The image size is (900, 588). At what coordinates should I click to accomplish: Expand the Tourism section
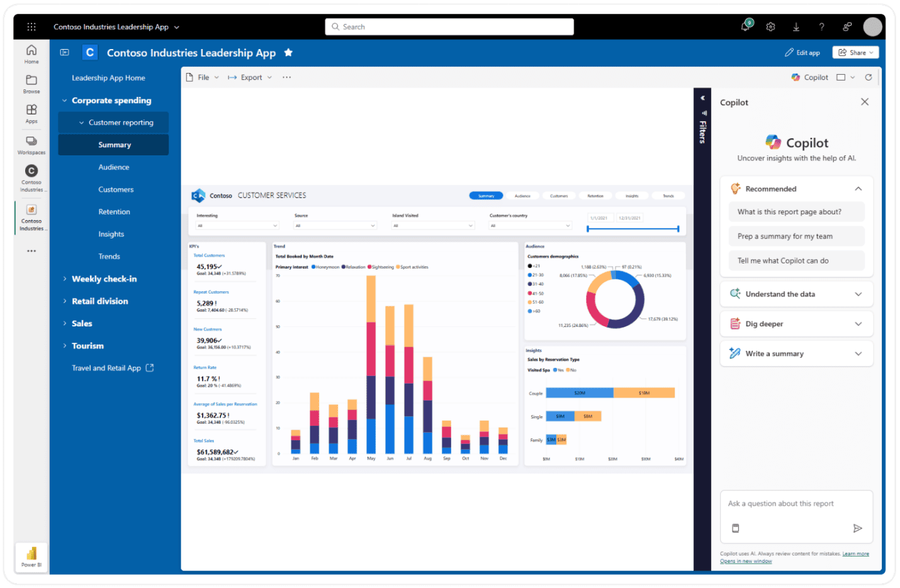point(65,346)
